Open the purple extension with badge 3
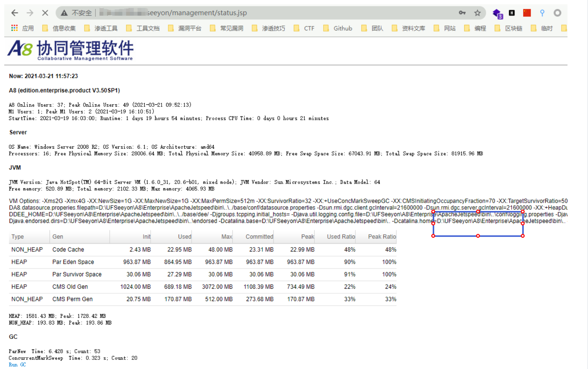 [497, 13]
